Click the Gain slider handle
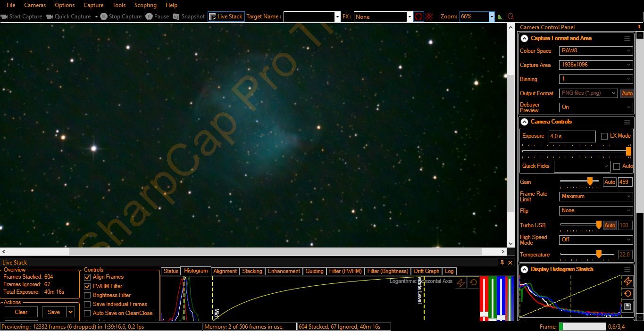This screenshot has width=644, height=331. click(x=590, y=182)
